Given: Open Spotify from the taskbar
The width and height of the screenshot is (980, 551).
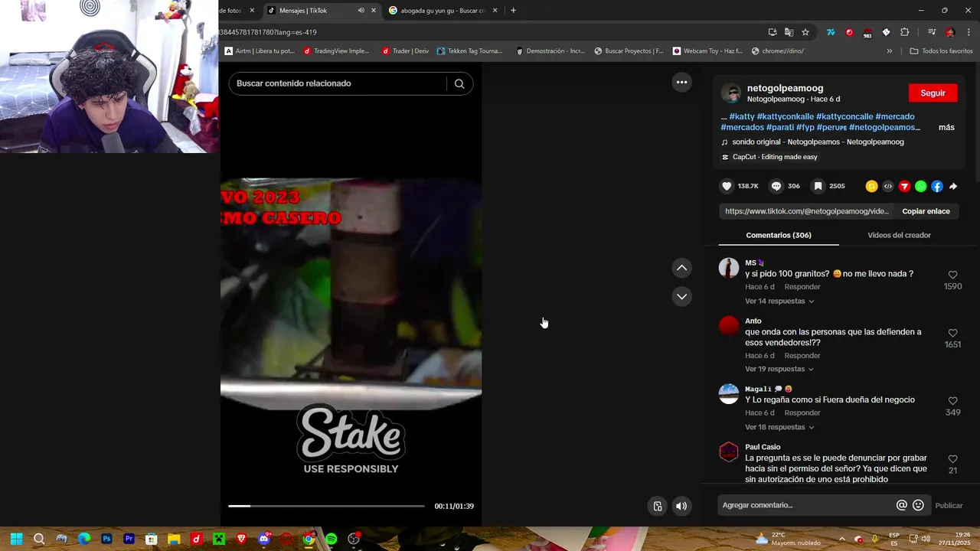Looking at the screenshot, I should coord(332,539).
